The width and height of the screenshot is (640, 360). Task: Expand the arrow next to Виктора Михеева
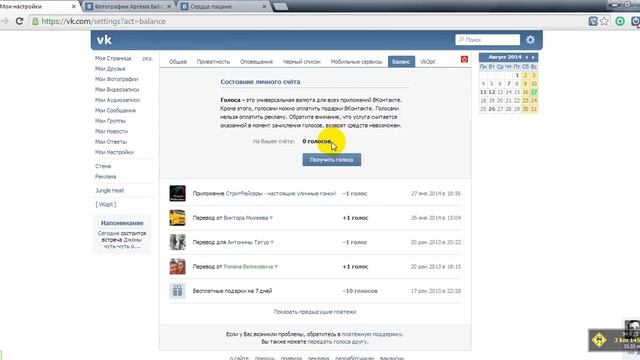[271, 218]
